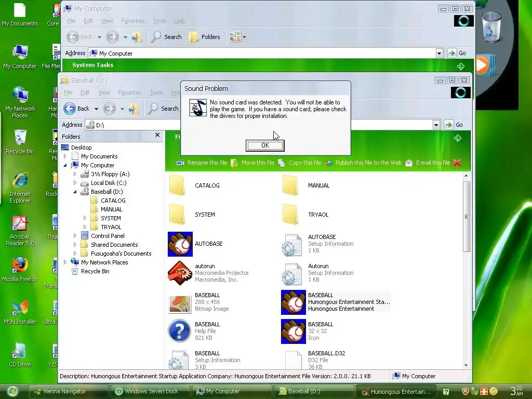Screen dimensions: 532x399
Task: Expand 3½ Floppy (A:) tree node
Action: coord(75,174)
